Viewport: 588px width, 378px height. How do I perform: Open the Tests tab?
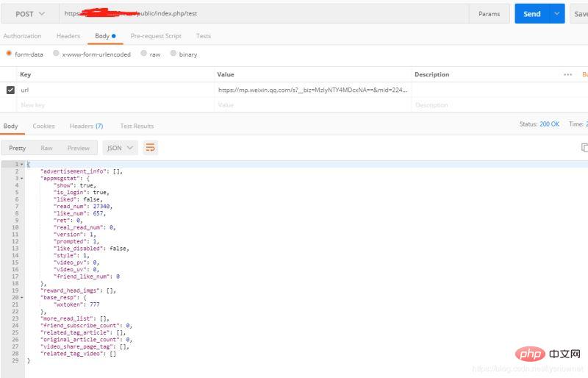(x=204, y=36)
